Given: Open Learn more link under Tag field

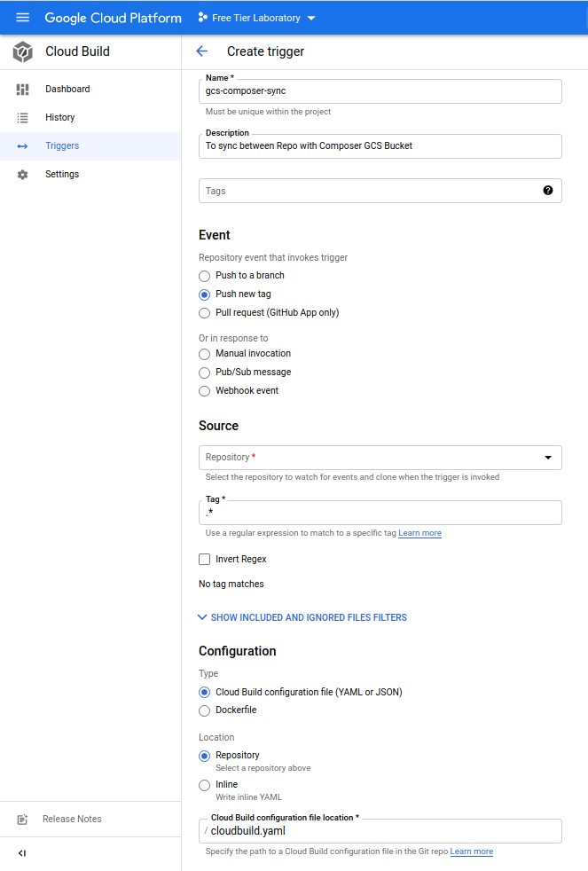Looking at the screenshot, I should tap(419, 533).
